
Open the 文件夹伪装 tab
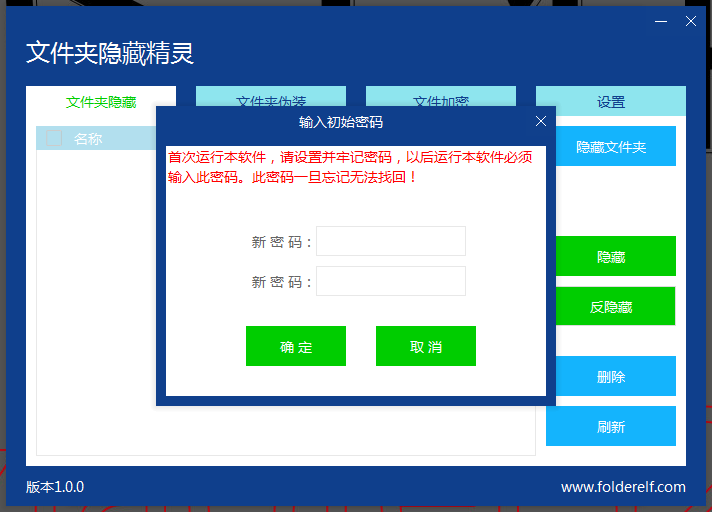pyautogui.click(x=271, y=97)
